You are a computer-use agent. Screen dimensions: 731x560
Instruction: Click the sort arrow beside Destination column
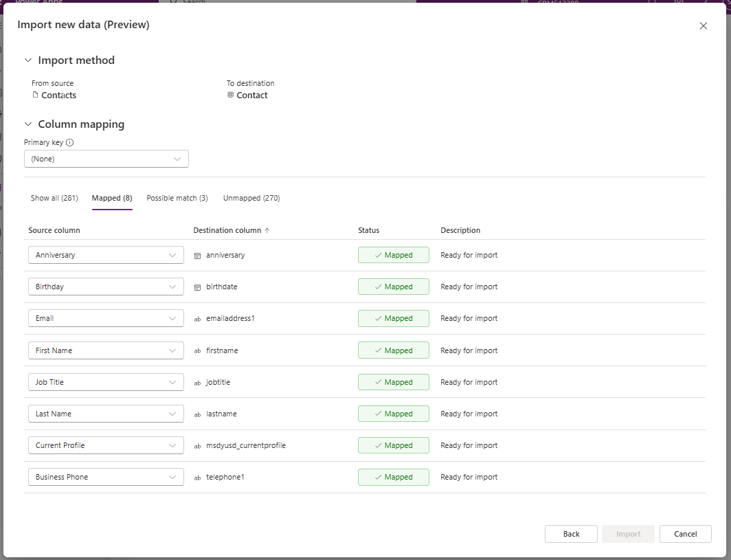[x=267, y=231]
